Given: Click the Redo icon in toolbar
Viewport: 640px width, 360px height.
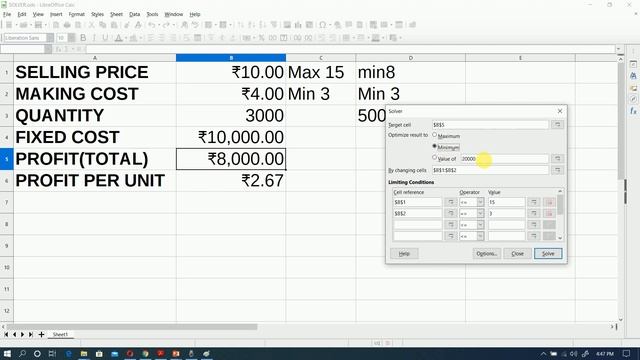Looking at the screenshot, I should 166,25.
